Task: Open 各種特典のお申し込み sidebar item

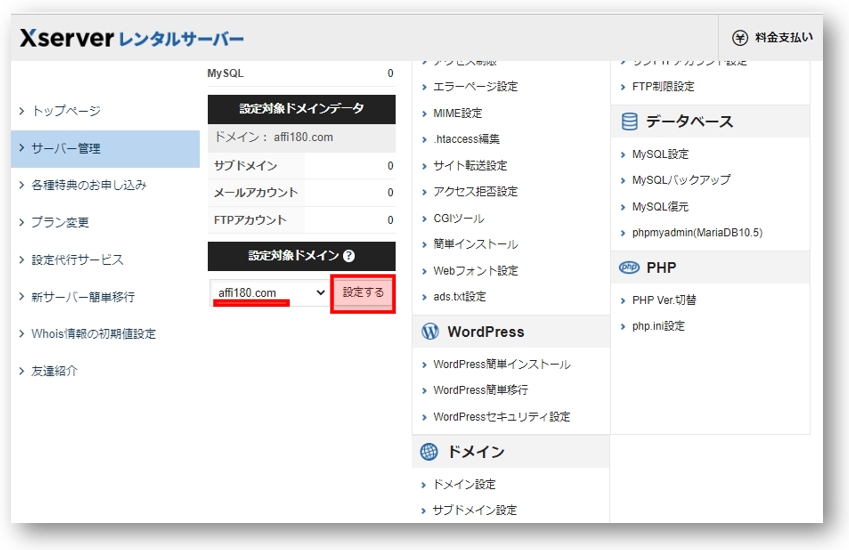Action: pyautogui.click(x=89, y=185)
